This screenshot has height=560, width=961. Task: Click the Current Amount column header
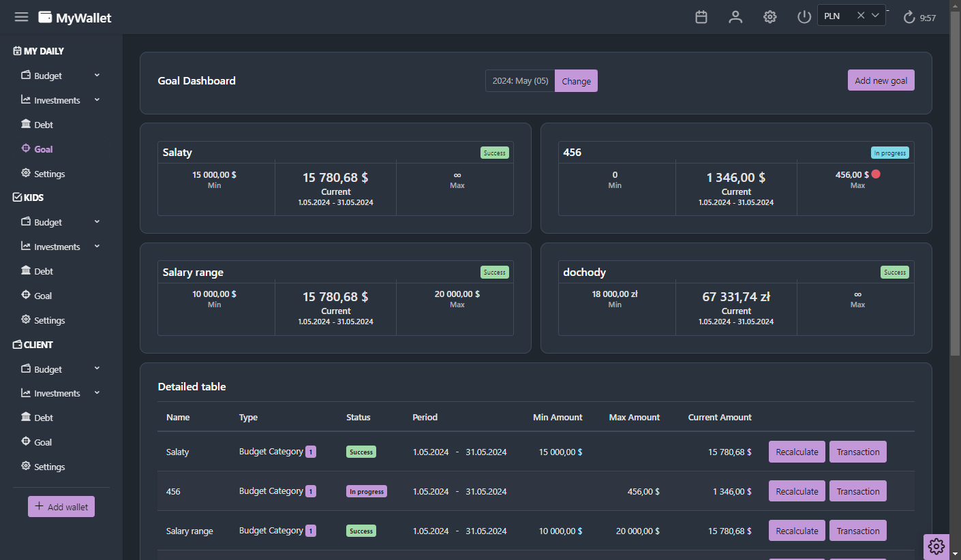720,417
